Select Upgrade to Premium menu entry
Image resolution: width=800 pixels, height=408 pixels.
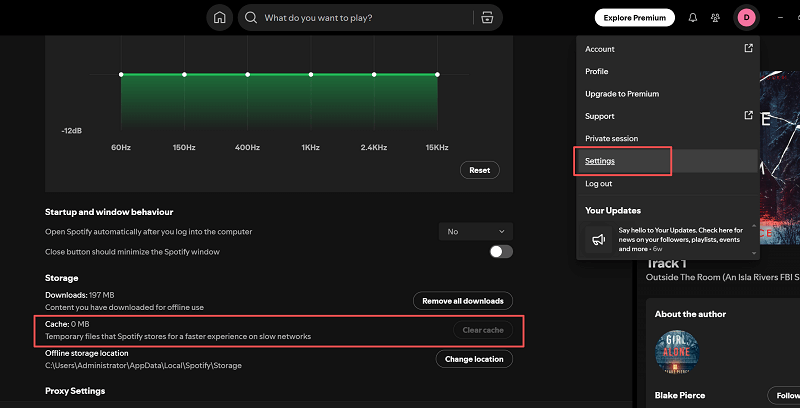click(x=668, y=94)
